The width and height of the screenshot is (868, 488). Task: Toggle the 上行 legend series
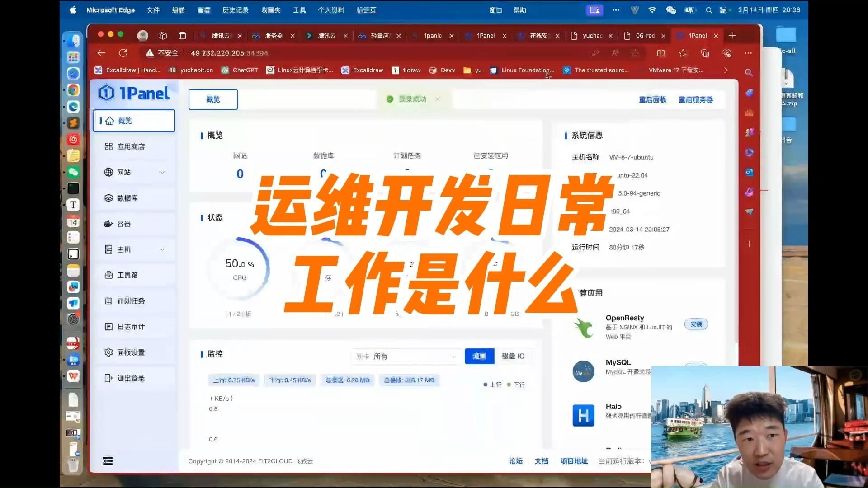point(492,385)
